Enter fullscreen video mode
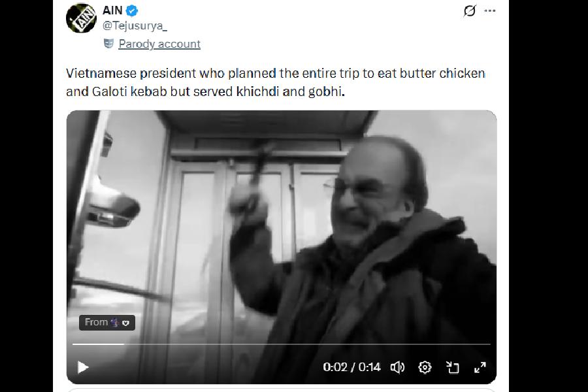 [x=480, y=367]
